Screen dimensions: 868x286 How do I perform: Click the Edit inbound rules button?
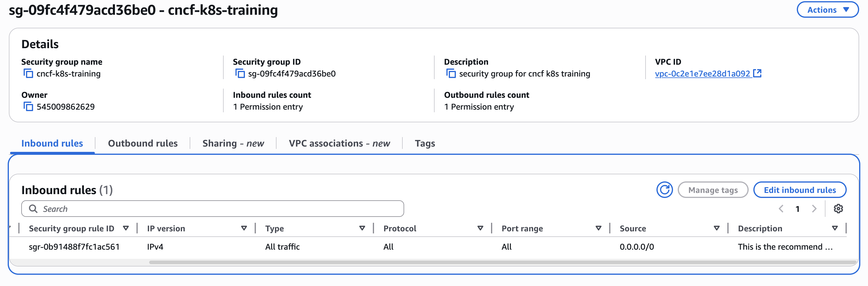coord(799,190)
